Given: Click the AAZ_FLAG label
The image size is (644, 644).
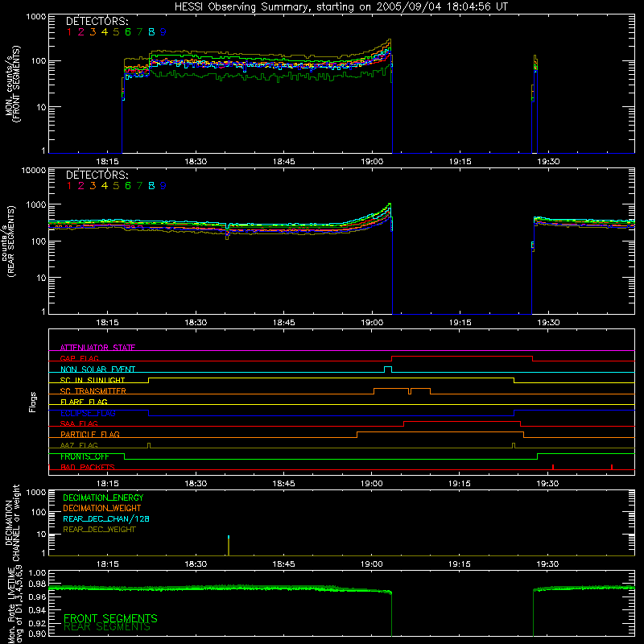Looking at the screenshot, I should pyautogui.click(x=79, y=445).
